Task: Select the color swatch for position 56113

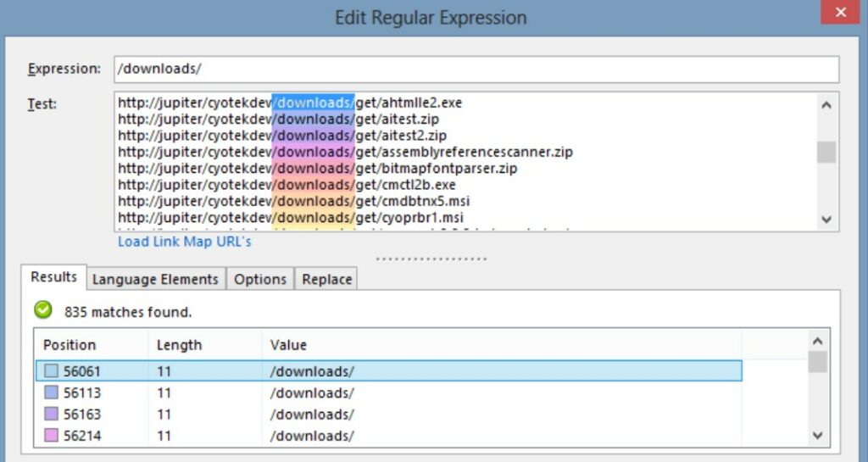Action: pyautogui.click(x=51, y=392)
